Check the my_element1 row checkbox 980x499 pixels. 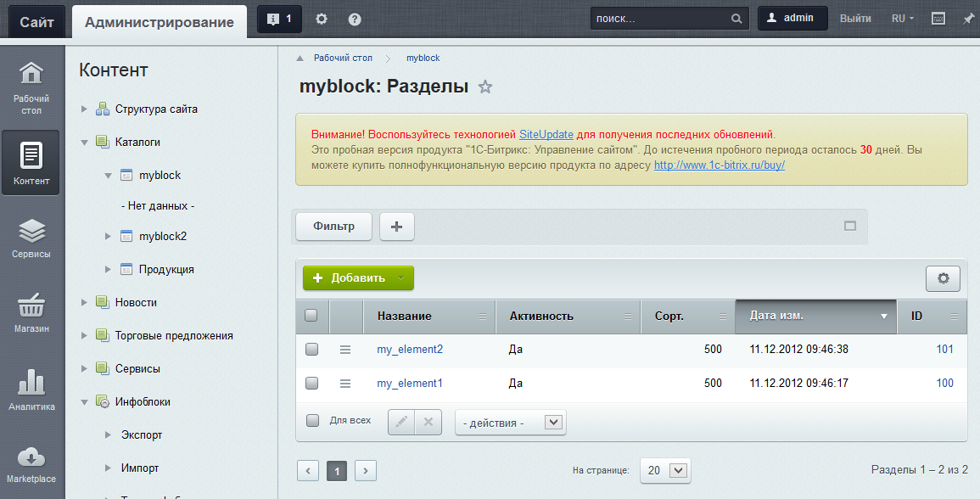coord(312,384)
